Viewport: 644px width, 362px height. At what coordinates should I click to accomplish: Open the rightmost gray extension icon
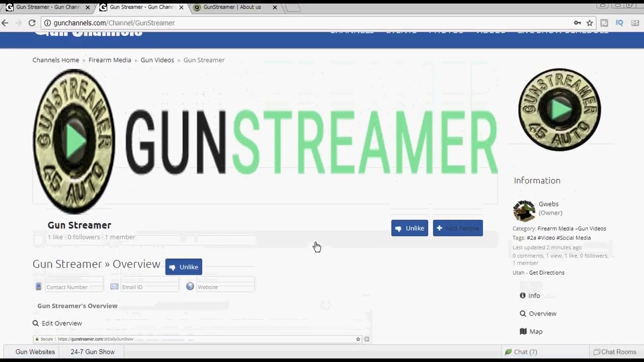[x=635, y=23]
